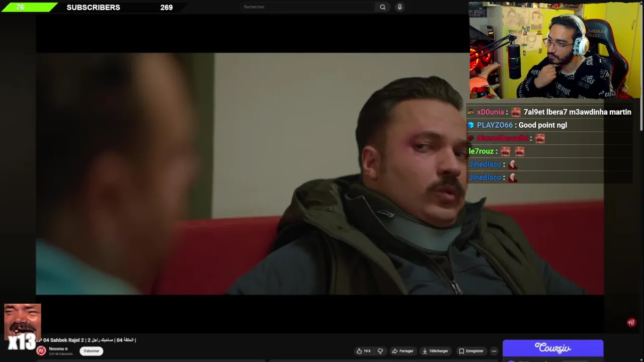The height and width of the screenshot is (362, 644).
Task: Open the Partager share button
Action: [x=403, y=351]
